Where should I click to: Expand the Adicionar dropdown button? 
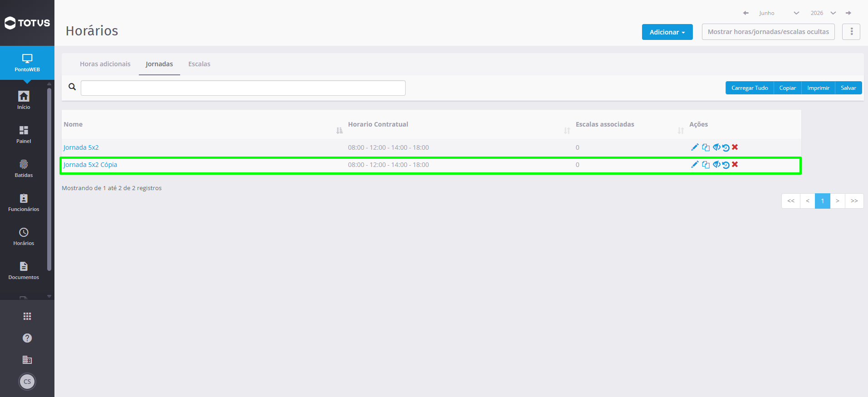[x=667, y=32]
